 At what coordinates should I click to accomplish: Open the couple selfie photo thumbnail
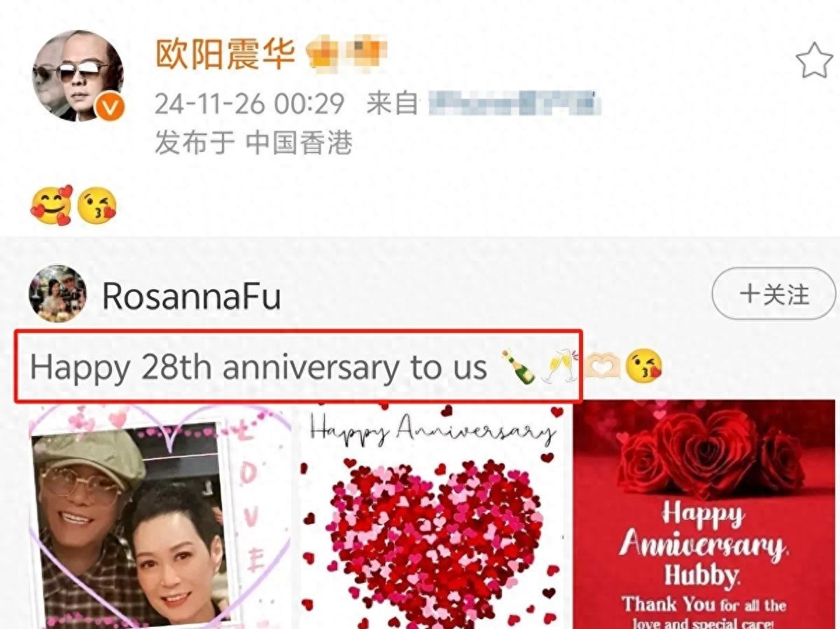click(159, 516)
